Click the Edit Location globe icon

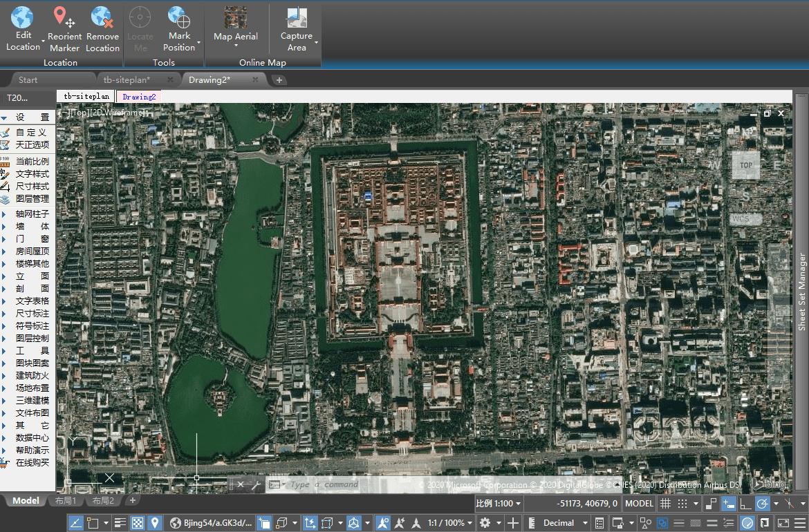(x=23, y=17)
